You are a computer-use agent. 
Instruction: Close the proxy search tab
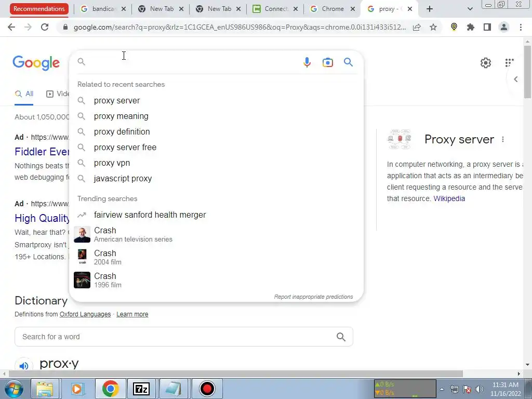410,9
